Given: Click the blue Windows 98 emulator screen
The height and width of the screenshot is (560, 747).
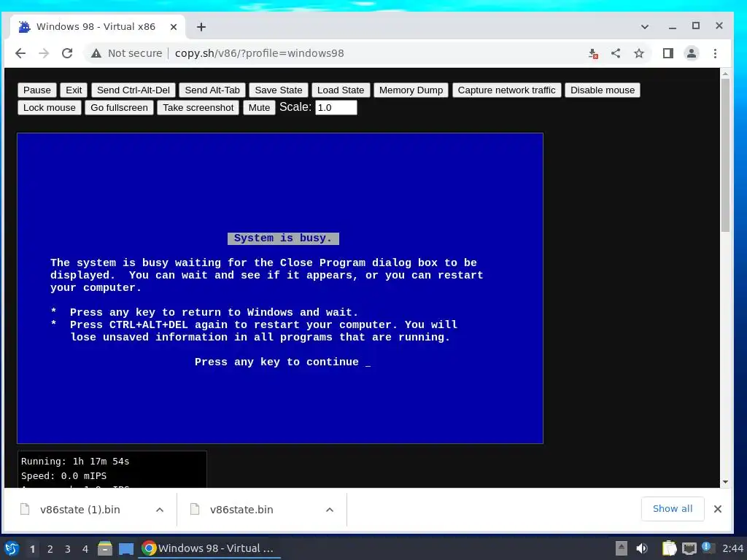Looking at the screenshot, I should point(280,289).
